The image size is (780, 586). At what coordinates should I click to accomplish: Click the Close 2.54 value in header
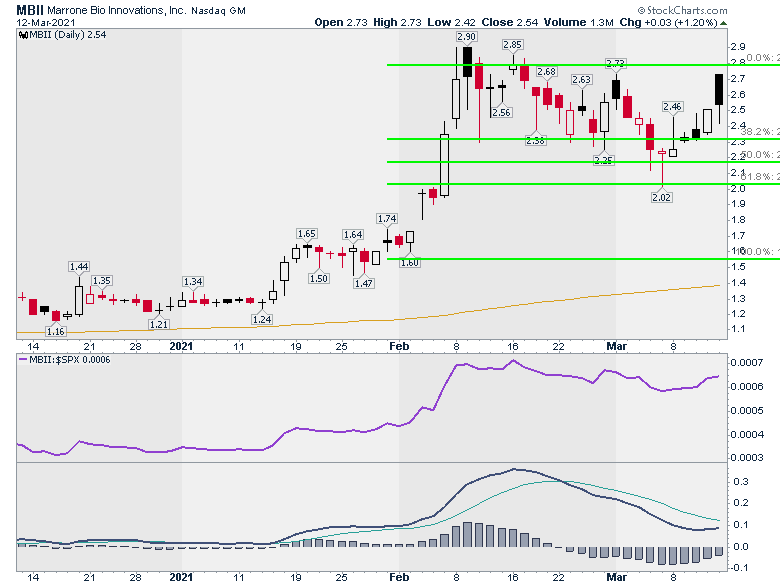point(509,22)
